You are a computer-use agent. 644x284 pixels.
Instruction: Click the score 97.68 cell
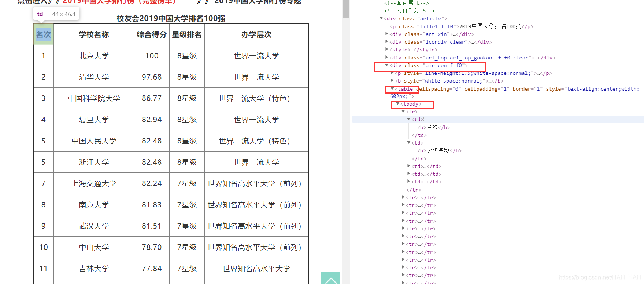152,77
